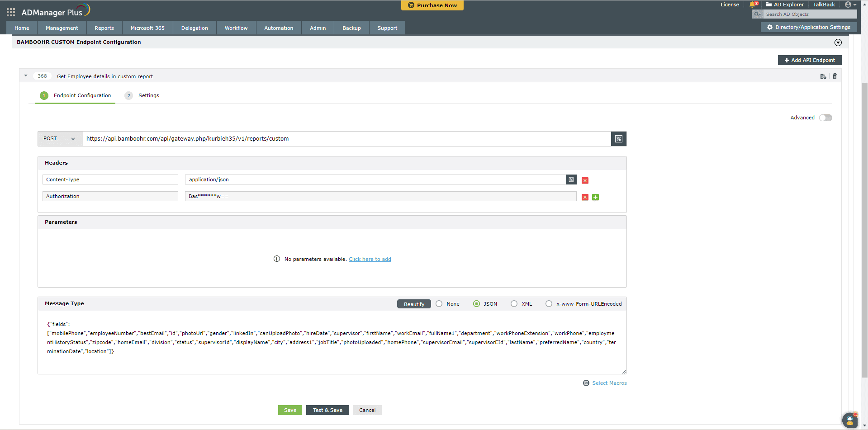Open the Support tab
This screenshot has width=868, height=430.
pyautogui.click(x=387, y=28)
